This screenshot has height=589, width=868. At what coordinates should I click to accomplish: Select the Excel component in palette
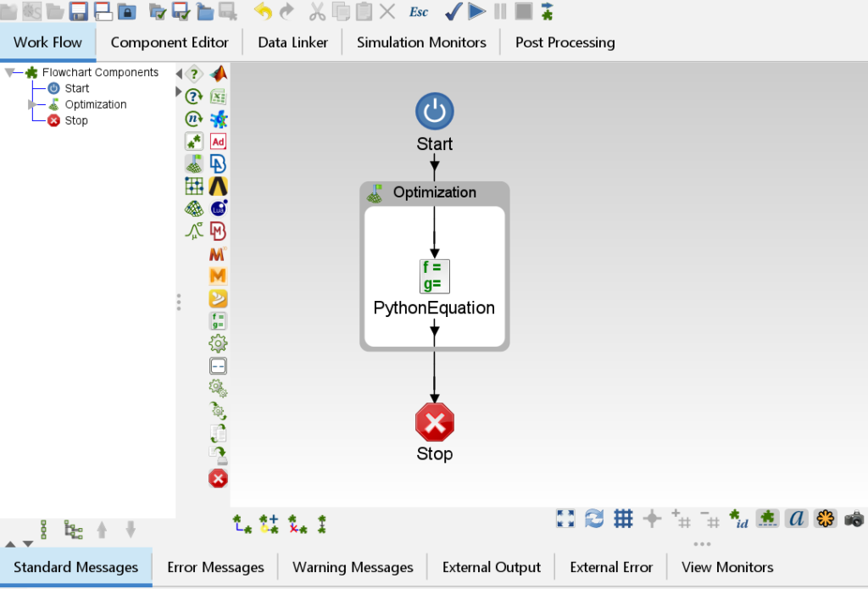(218, 97)
